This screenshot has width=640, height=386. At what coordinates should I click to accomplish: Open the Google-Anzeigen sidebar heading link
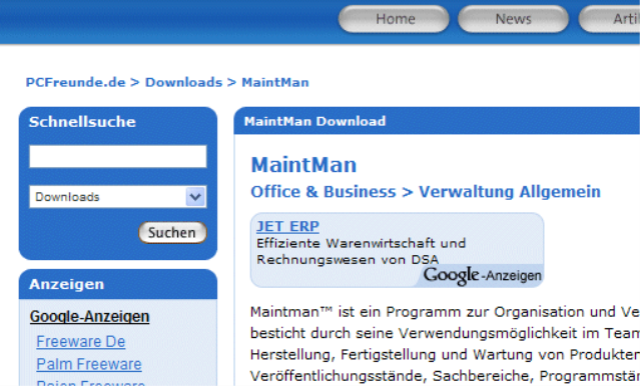pos(89,317)
